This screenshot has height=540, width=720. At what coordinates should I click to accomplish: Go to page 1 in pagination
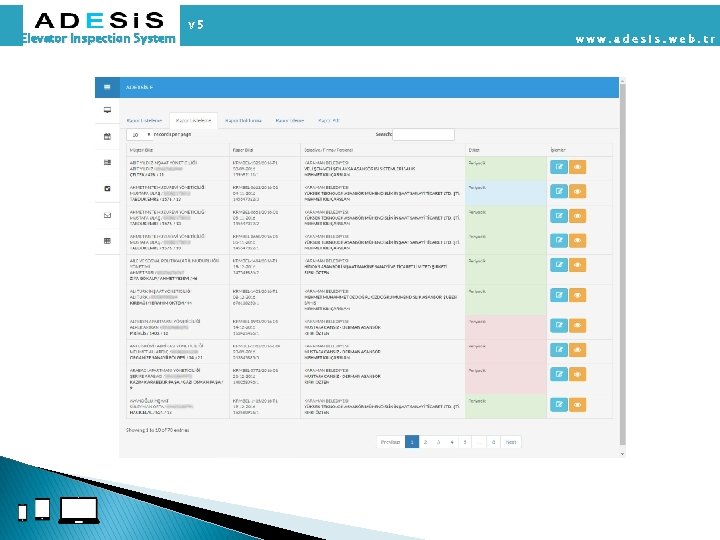412,442
